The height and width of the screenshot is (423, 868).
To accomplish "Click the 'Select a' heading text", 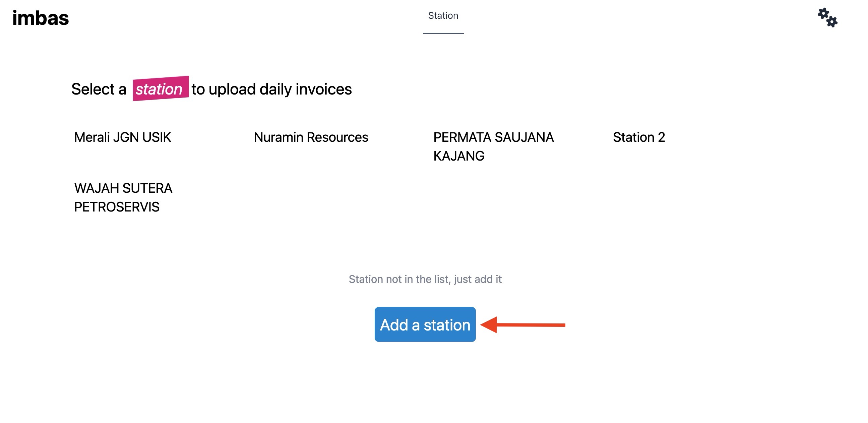I will 99,89.
